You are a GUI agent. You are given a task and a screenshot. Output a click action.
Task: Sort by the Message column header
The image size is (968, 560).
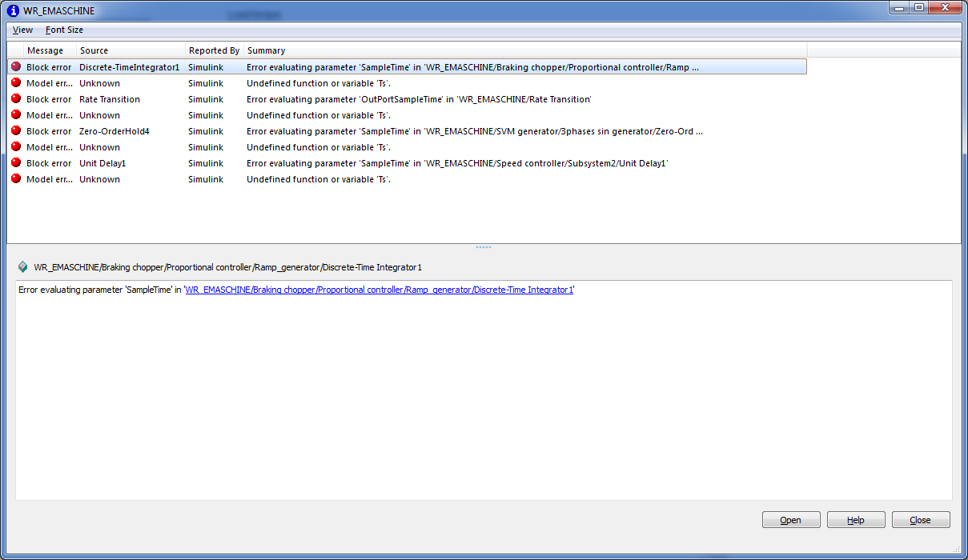click(x=45, y=50)
